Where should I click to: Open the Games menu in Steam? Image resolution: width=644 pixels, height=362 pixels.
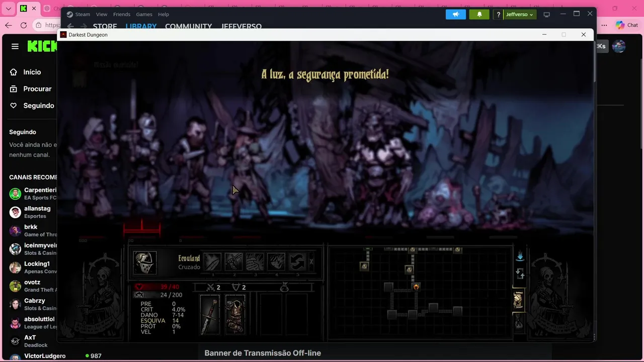click(x=144, y=14)
